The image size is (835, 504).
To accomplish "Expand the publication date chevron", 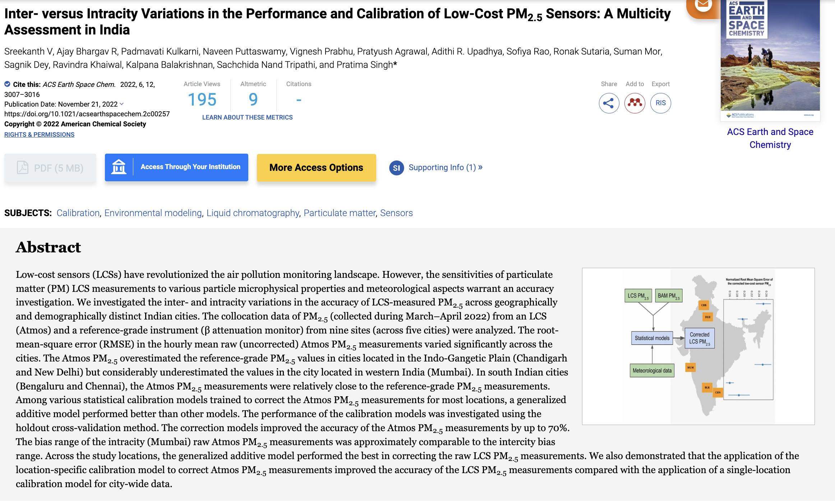I will pos(122,104).
